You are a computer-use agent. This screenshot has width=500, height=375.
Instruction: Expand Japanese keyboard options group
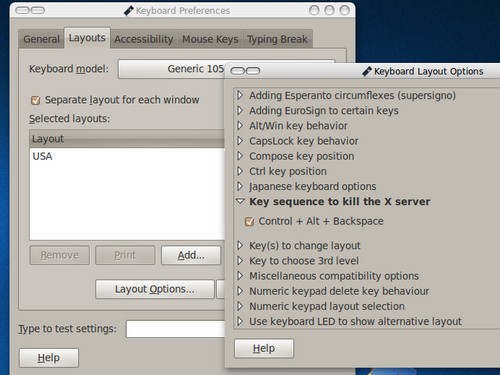pyautogui.click(x=240, y=186)
